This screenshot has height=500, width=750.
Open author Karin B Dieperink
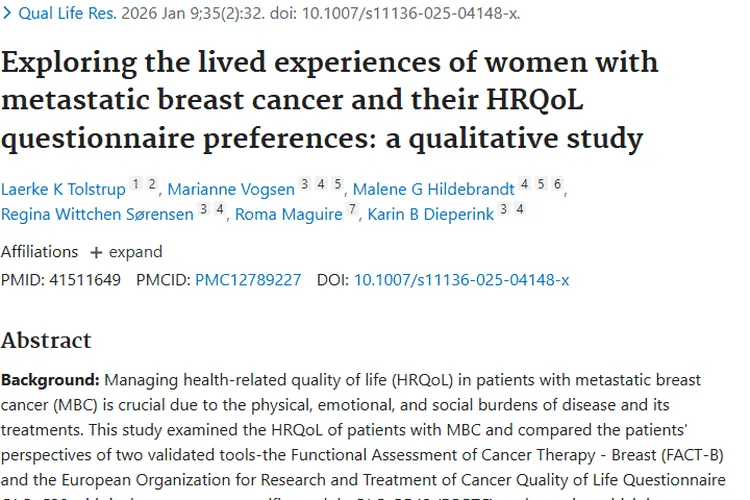tap(432, 214)
